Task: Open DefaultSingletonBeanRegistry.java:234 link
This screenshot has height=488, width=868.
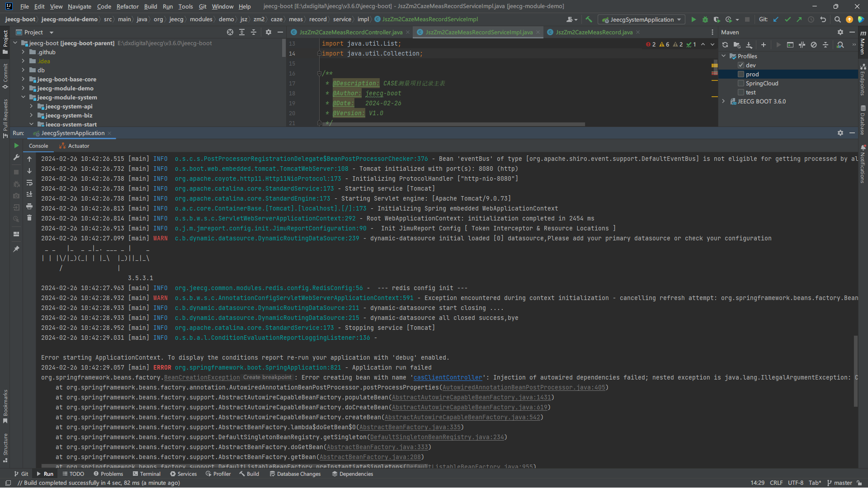Action: pyautogui.click(x=437, y=437)
